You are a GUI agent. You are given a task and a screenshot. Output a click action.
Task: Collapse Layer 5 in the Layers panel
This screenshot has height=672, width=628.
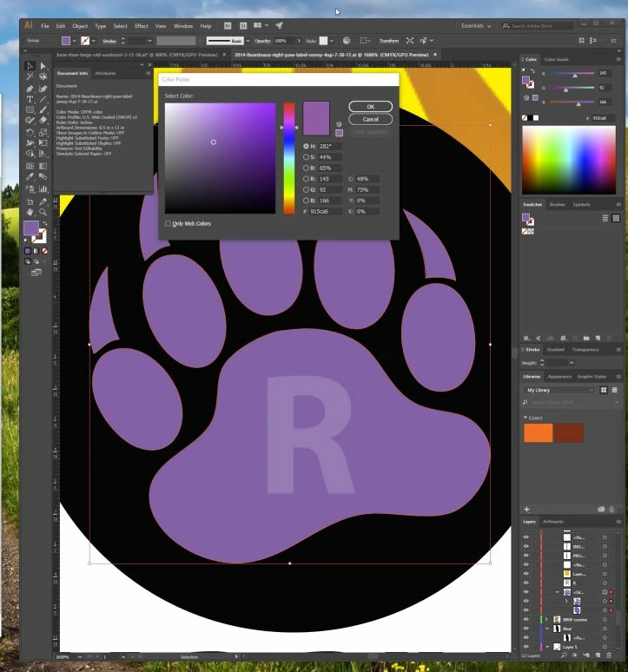point(547,646)
